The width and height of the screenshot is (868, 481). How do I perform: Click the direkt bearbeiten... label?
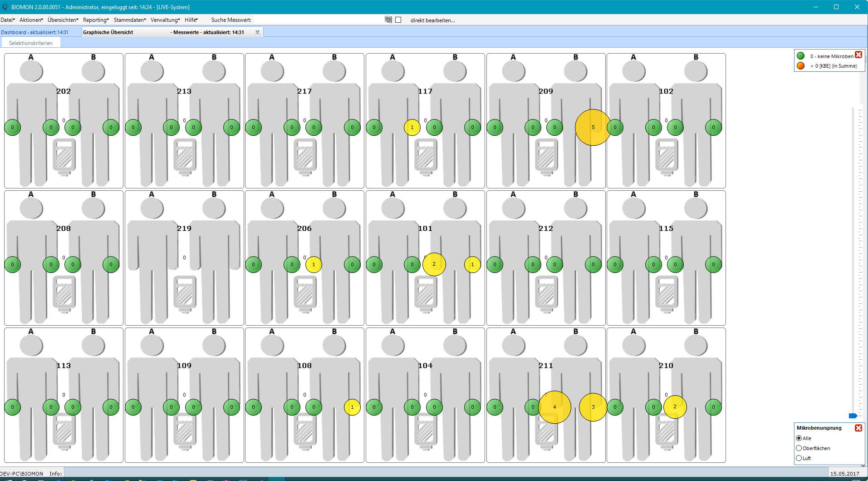[x=432, y=20]
